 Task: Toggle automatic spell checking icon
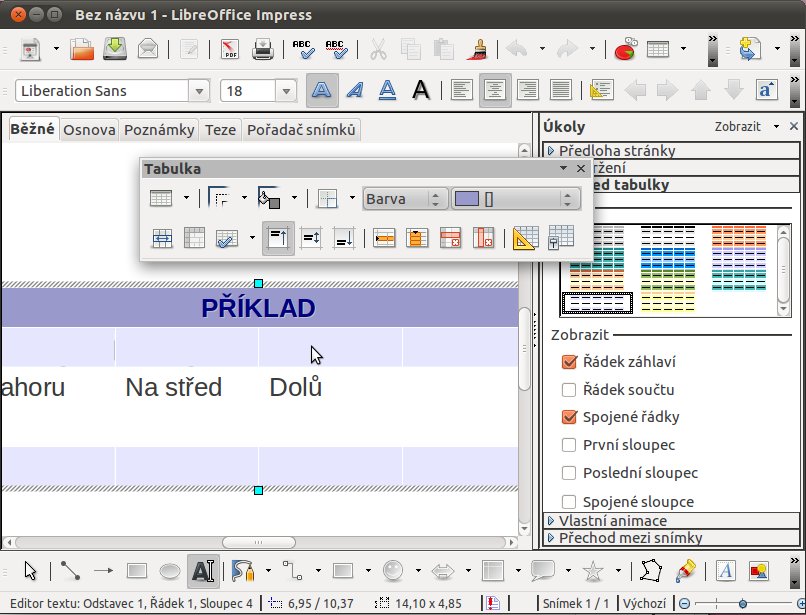pos(336,49)
